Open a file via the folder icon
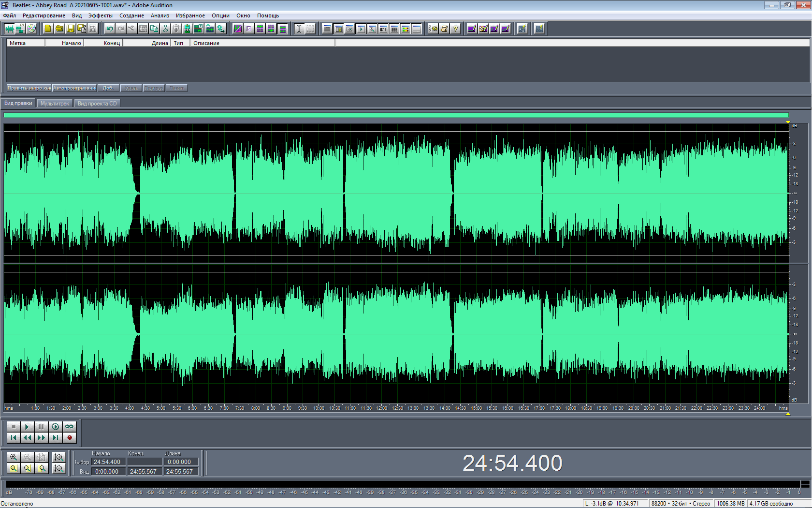The width and height of the screenshot is (812, 508). [59, 29]
